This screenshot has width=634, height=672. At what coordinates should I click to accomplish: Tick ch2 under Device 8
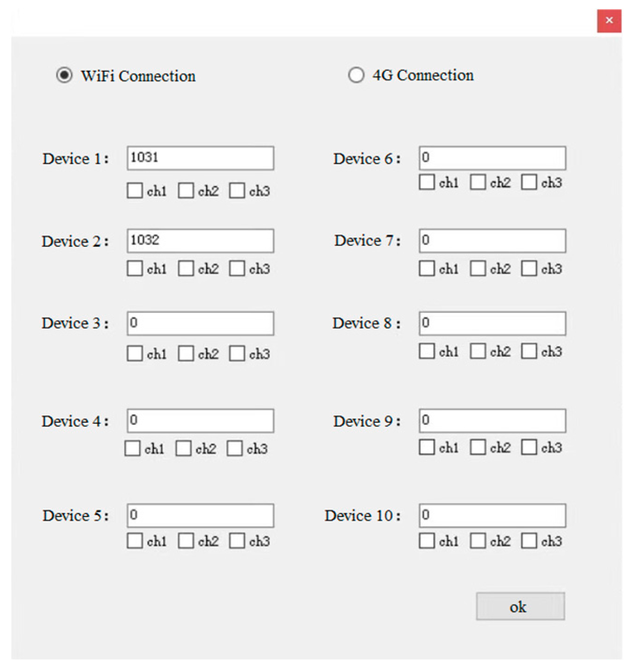(478, 351)
